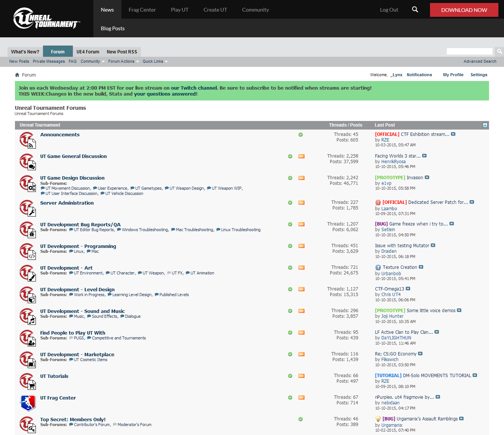View HenrikRyosa's profile from last post
Screen dimensions: 504x435
click(x=393, y=162)
